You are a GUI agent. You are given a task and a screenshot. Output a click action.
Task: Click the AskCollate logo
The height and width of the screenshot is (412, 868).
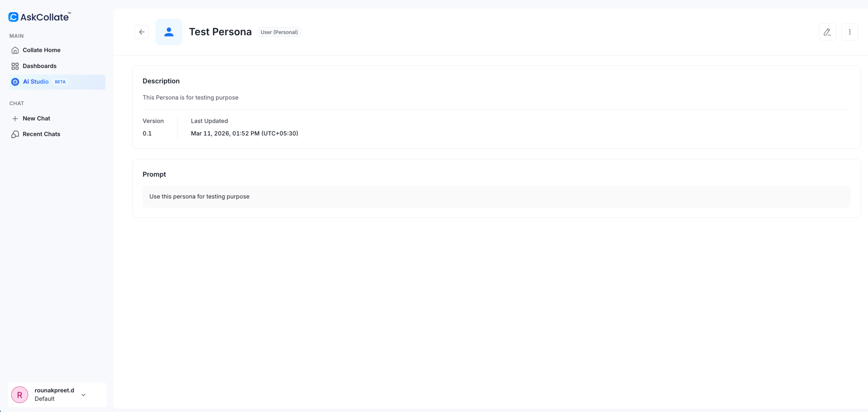[39, 17]
